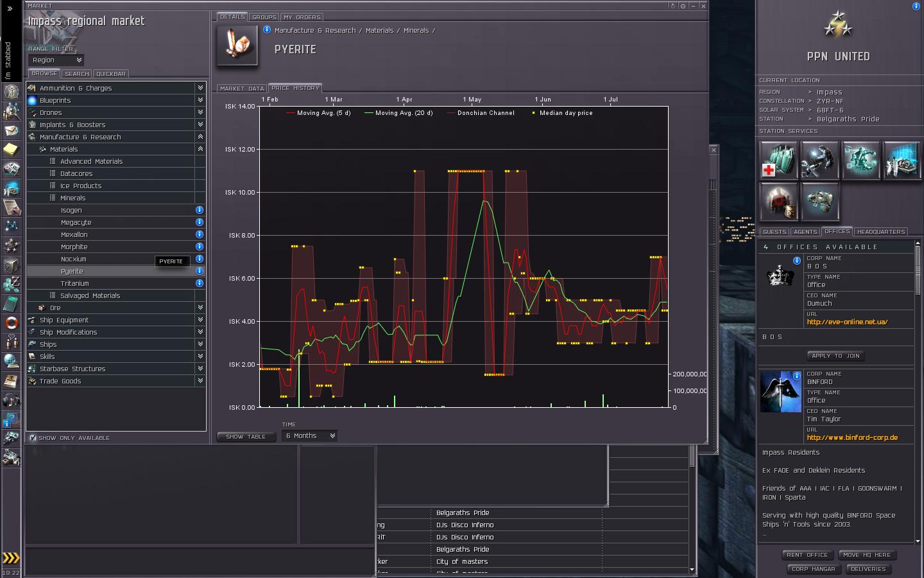Switch to the Groups tab
The height and width of the screenshot is (578, 924).
264,17
